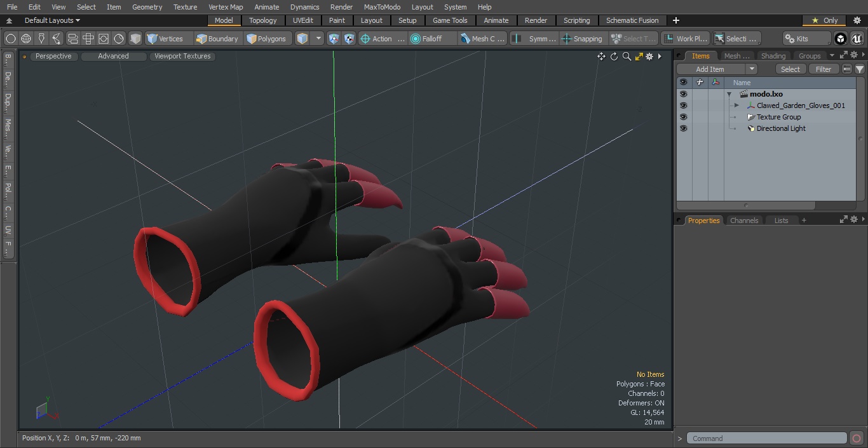Hide the Directional Light item
This screenshot has height=448, width=868.
point(683,128)
